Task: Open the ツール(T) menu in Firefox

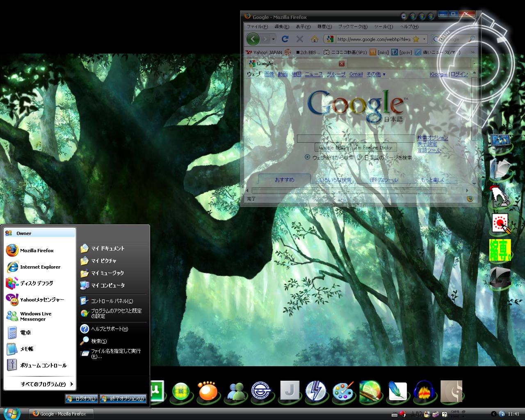Action: click(383, 27)
